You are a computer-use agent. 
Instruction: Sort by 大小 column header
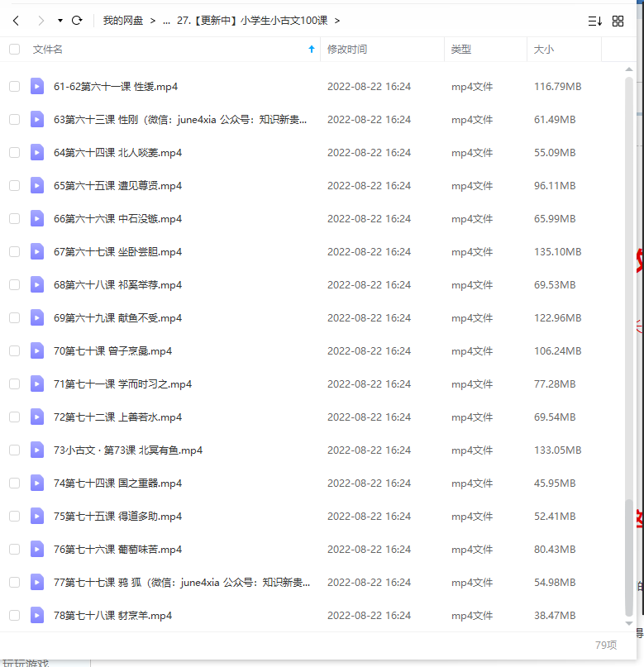[544, 50]
